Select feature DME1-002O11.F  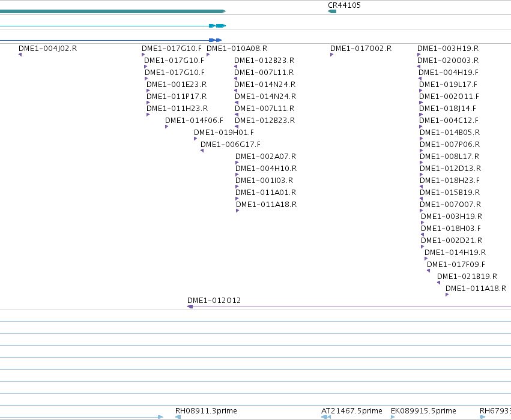[449, 97]
